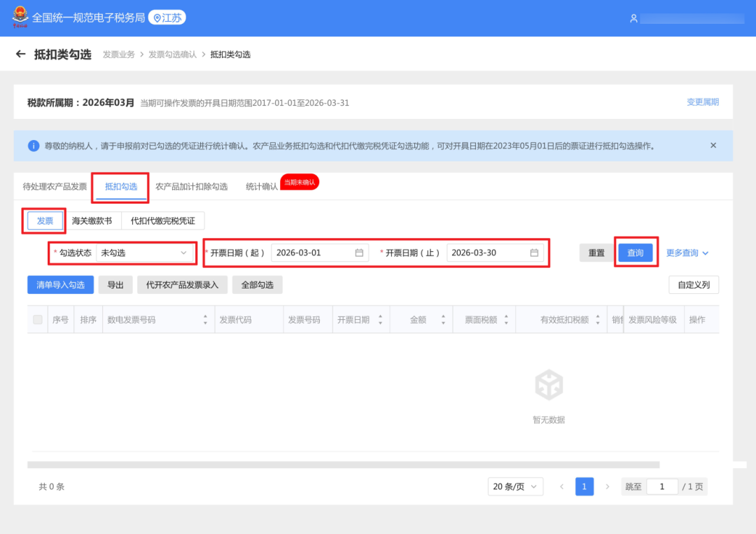Click the 重置 button
The image size is (756, 534).
(x=596, y=253)
